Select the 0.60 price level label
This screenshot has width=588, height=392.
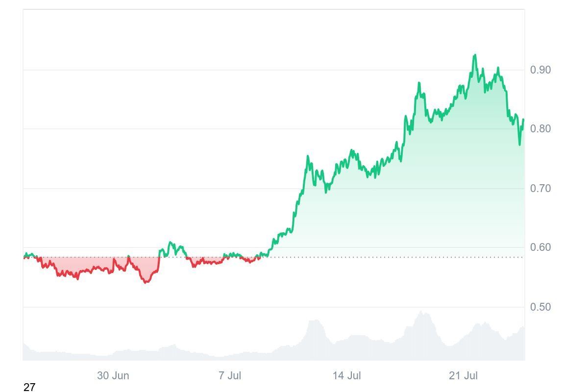coord(540,247)
